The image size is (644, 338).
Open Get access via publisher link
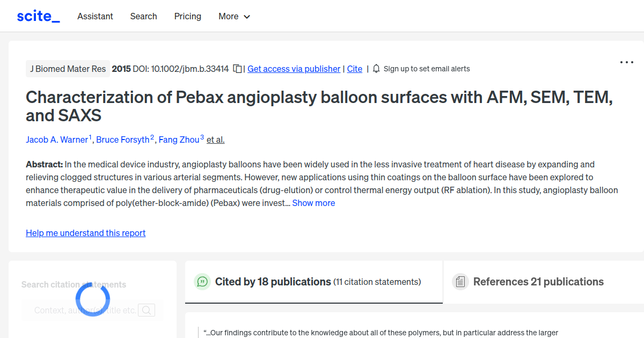[294, 69]
